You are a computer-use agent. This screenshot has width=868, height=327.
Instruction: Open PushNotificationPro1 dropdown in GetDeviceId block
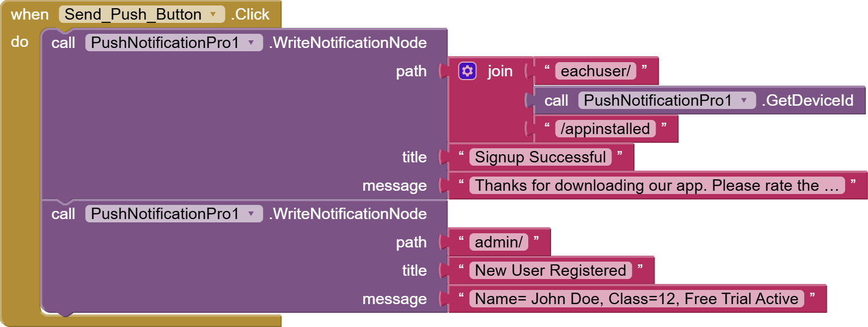(x=744, y=100)
